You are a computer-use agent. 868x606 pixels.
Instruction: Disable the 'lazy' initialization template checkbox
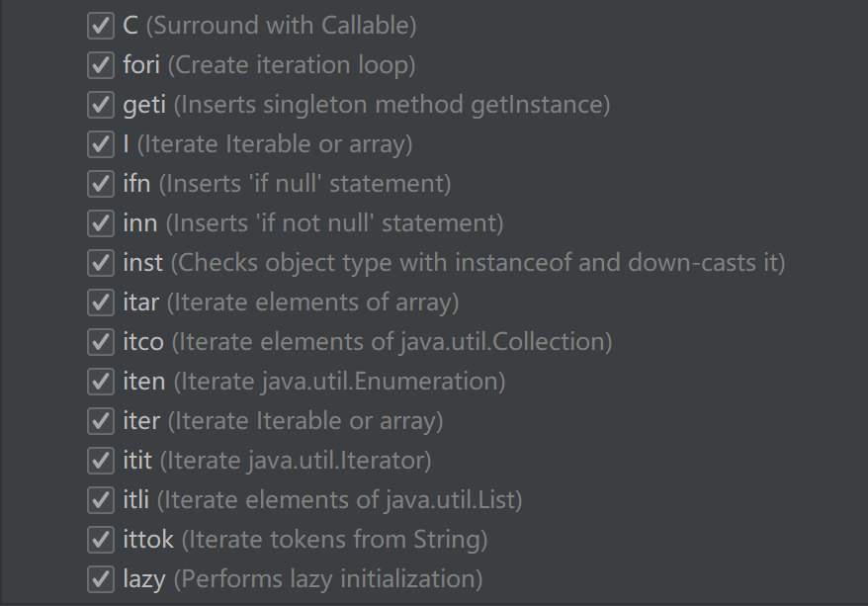(x=101, y=579)
